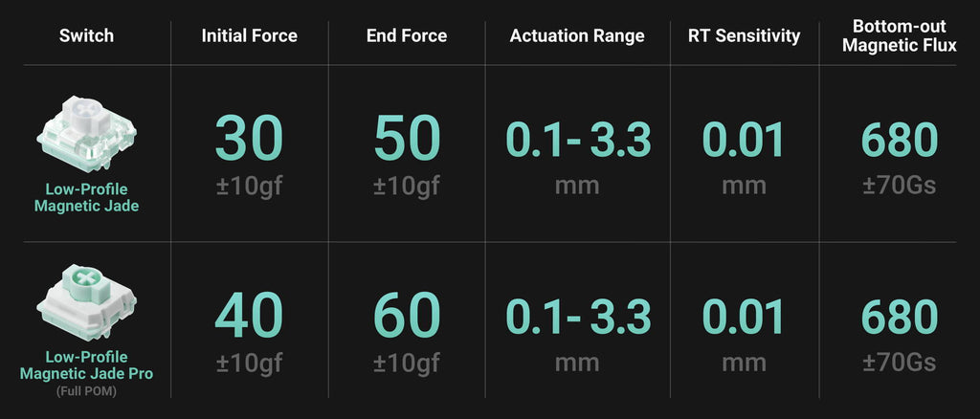This screenshot has height=419, width=980.
Task: Click Jade Pro's 0.01 RT sensitivity value
Action: click(744, 316)
